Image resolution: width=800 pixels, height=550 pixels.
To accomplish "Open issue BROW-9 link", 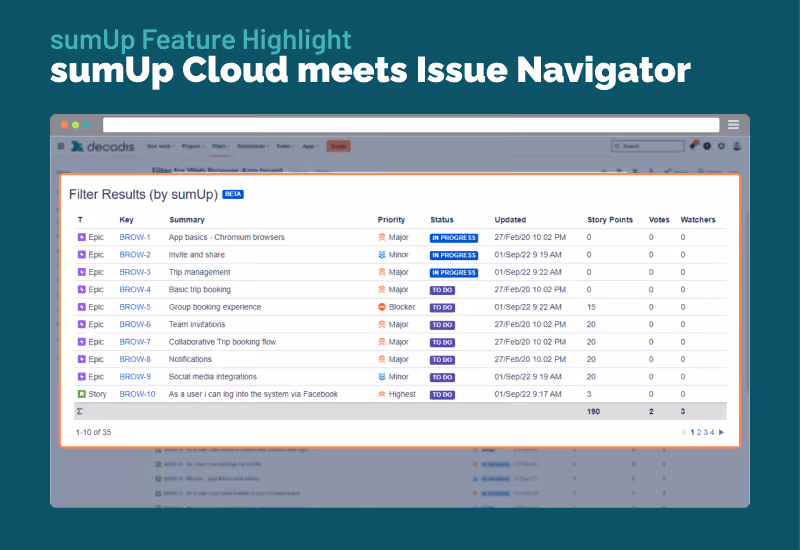I will (135, 377).
